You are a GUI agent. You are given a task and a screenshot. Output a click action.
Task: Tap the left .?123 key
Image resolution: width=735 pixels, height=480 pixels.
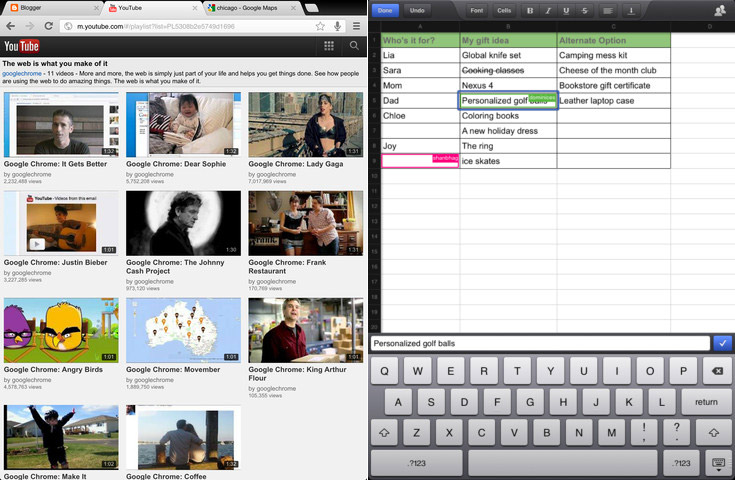(416, 463)
